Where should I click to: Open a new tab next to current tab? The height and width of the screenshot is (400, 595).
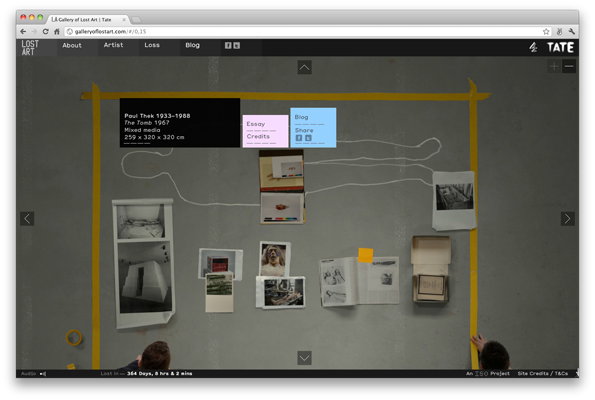pyautogui.click(x=136, y=19)
